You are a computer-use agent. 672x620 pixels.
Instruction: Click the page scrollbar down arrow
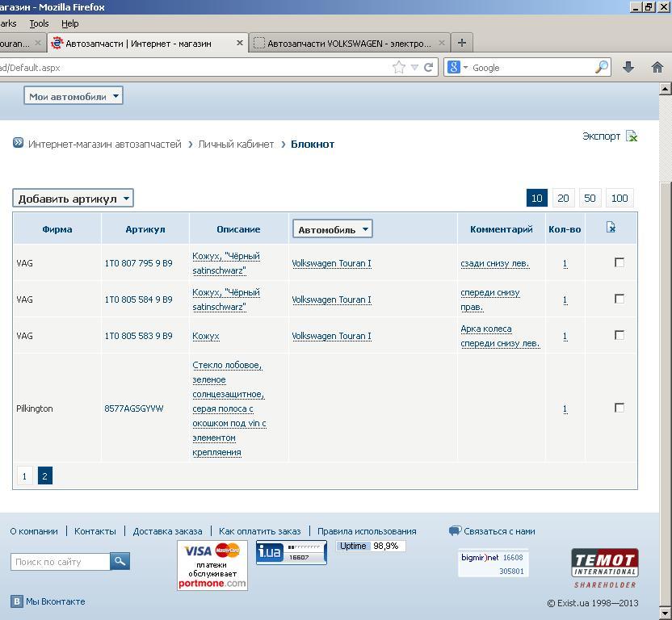pos(665,614)
